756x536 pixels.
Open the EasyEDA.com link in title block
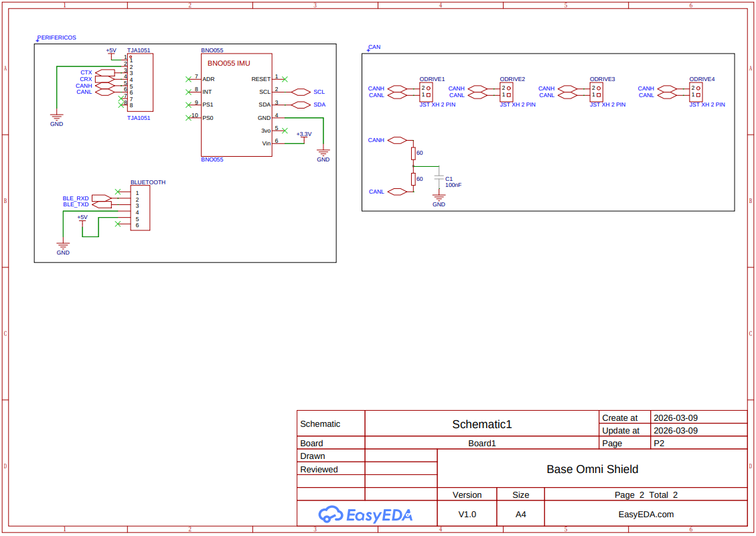pyautogui.click(x=646, y=514)
